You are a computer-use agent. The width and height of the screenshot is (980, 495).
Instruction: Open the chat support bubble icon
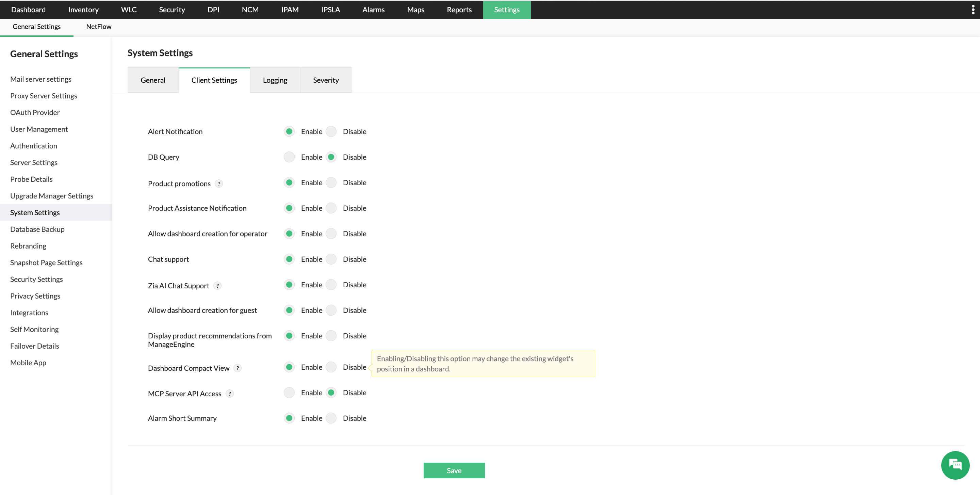click(955, 465)
